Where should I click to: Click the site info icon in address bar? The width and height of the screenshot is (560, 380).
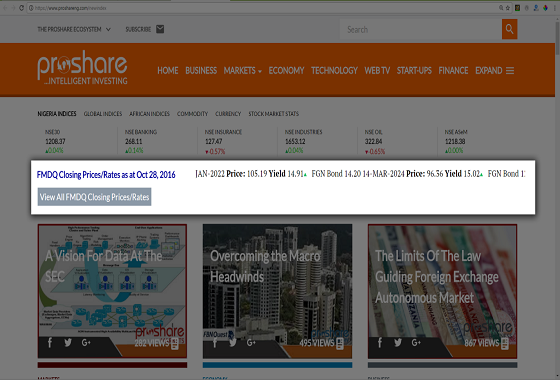(x=31, y=8)
